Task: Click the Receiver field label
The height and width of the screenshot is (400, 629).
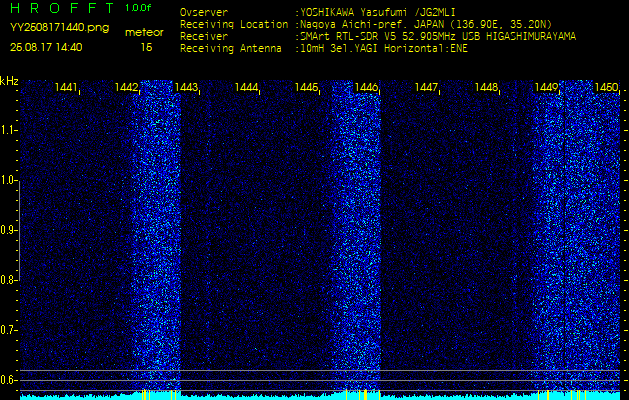Action: pyautogui.click(x=204, y=37)
